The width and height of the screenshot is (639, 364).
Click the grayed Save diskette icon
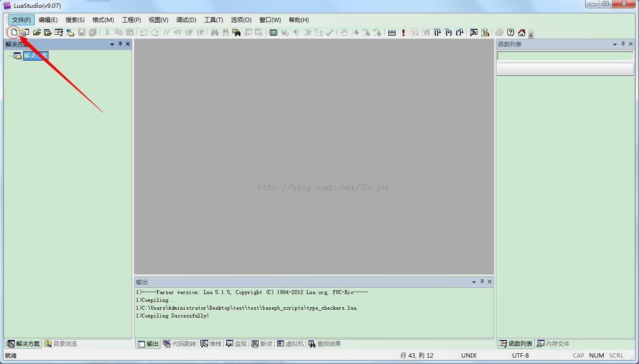(82, 32)
